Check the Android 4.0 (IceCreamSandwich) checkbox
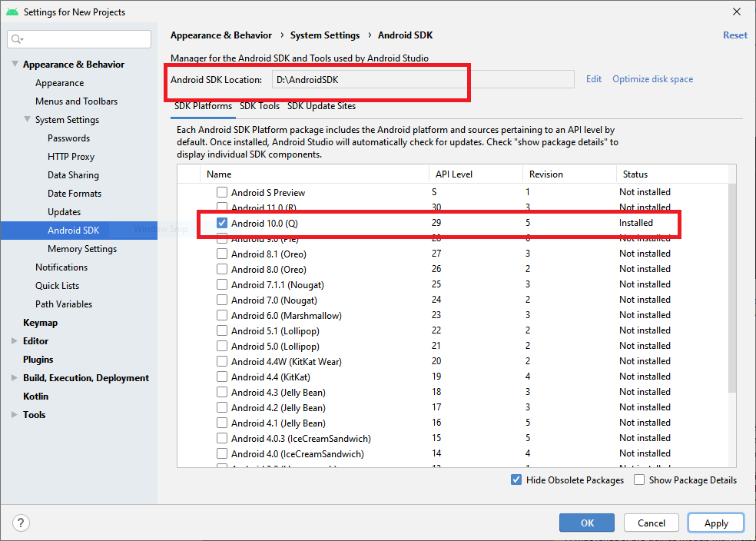The height and width of the screenshot is (541, 756). point(222,453)
